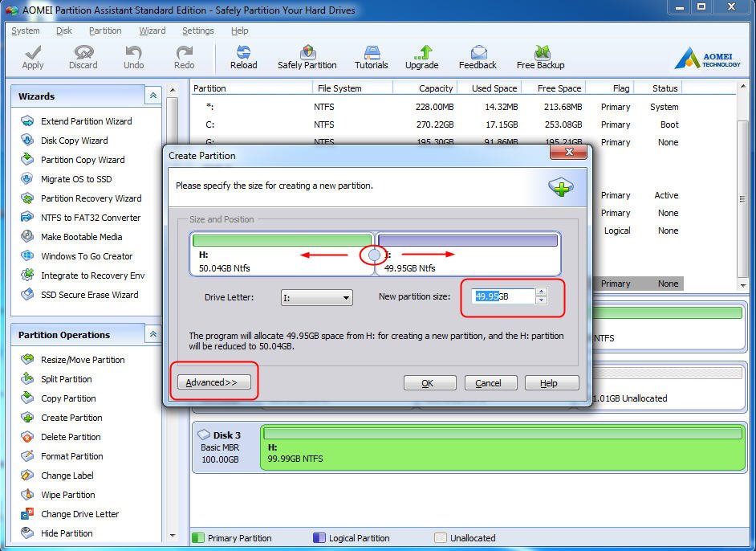Confirm with the OK button
This screenshot has height=551, width=756.
[x=429, y=383]
